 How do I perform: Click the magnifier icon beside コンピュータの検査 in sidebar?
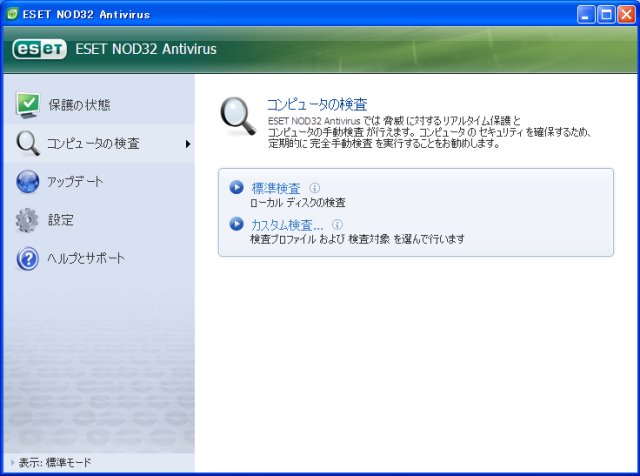click(x=28, y=143)
